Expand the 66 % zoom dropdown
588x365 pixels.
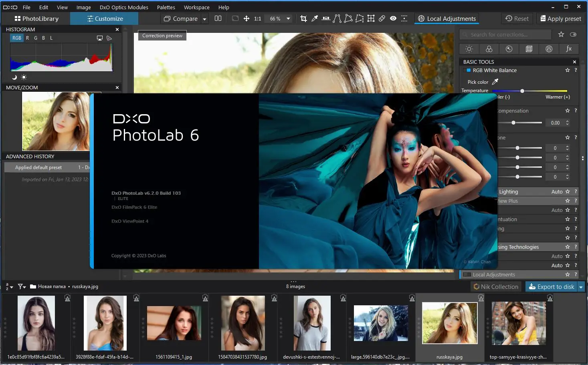tap(288, 19)
